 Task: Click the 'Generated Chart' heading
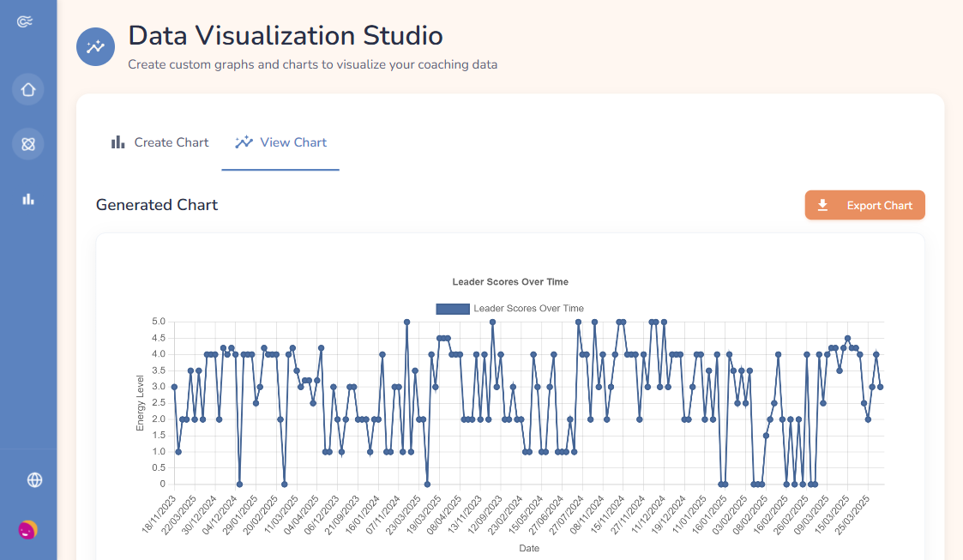(157, 205)
